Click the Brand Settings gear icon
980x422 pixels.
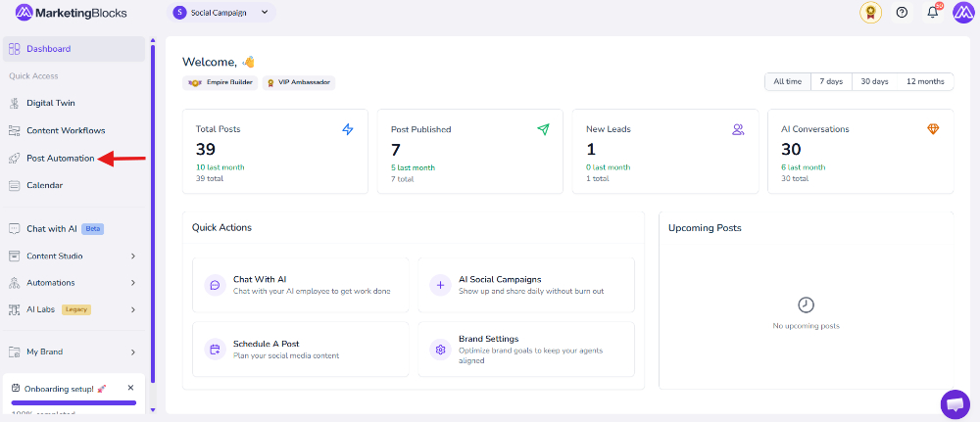pyautogui.click(x=440, y=349)
